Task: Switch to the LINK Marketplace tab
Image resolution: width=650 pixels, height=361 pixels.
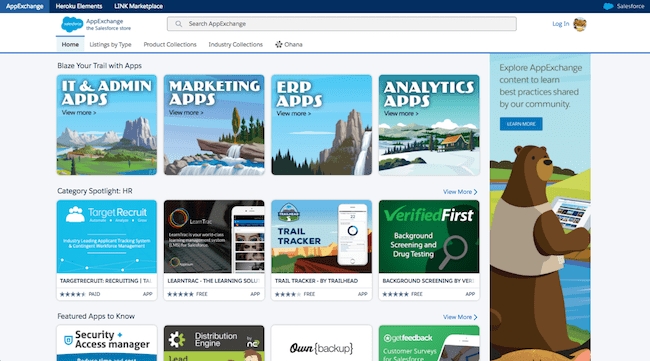Action: [x=138, y=6]
